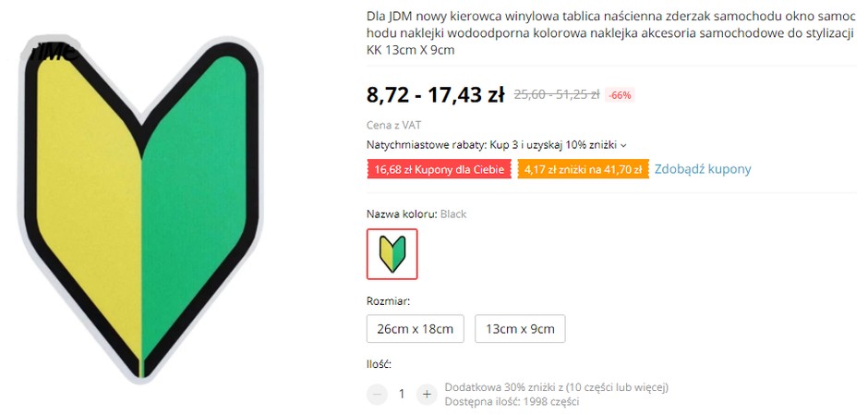Viewport: 868px width, 415px height.
Task: Expand the instant discounts chevron arrow
Action: 624,146
